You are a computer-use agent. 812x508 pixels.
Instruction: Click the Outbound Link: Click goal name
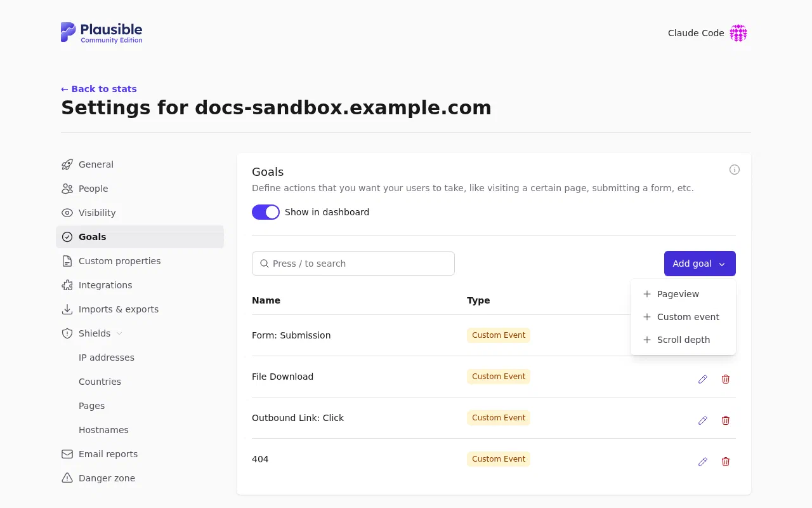point(298,418)
